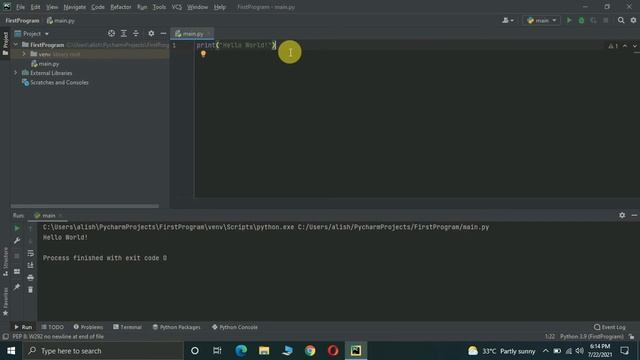Clear console with trash icon
This screenshot has height=360, width=640.
click(x=31, y=290)
